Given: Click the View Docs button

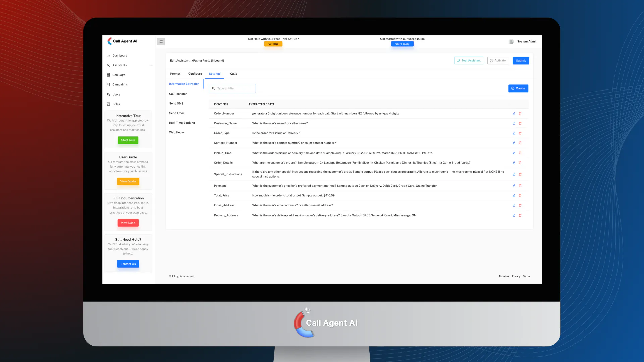Looking at the screenshot, I should tap(128, 223).
